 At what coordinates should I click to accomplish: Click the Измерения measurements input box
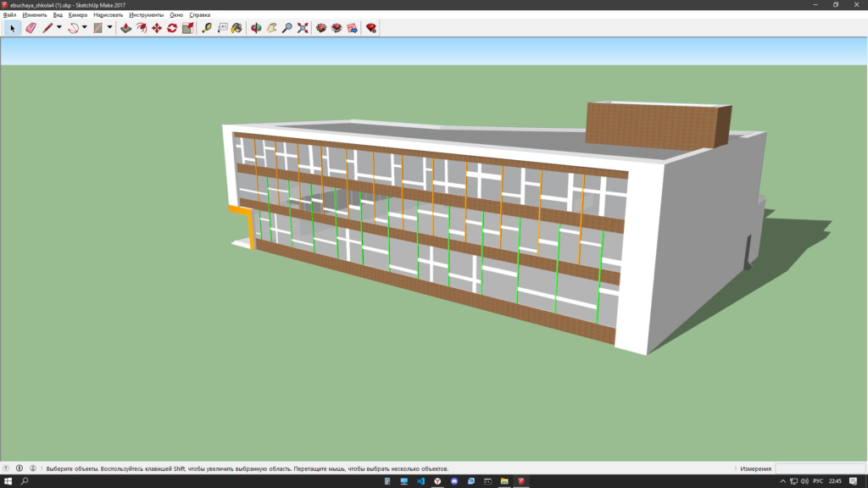click(x=821, y=469)
